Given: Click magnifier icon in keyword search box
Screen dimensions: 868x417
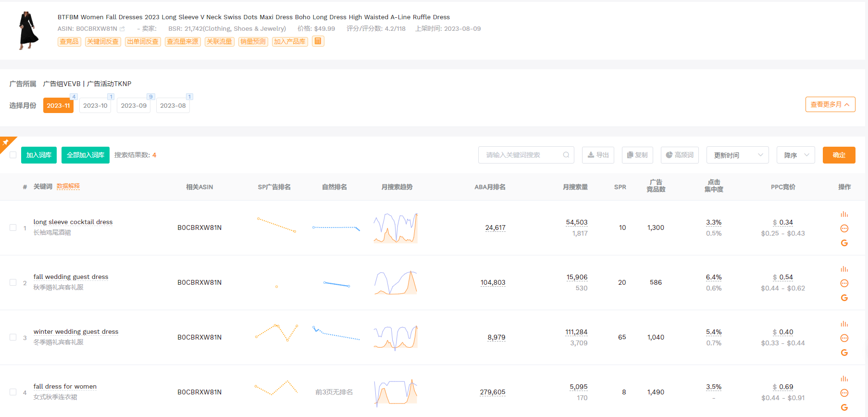Looking at the screenshot, I should (x=566, y=155).
